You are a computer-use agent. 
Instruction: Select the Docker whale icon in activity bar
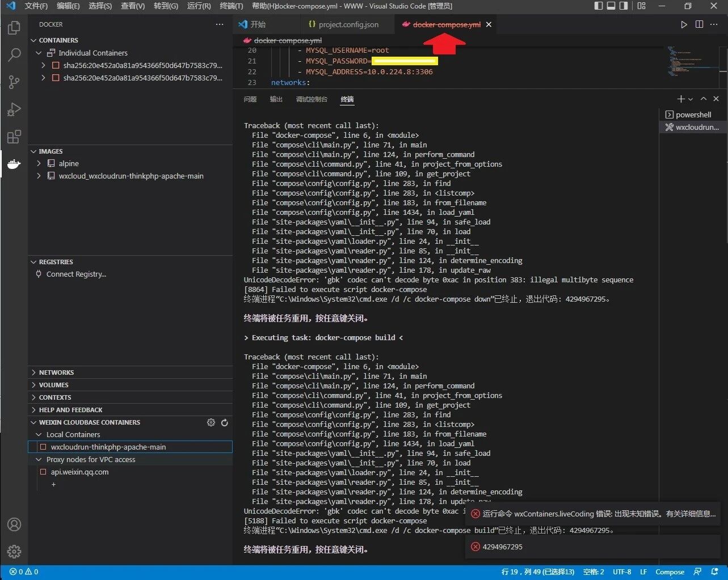14,164
